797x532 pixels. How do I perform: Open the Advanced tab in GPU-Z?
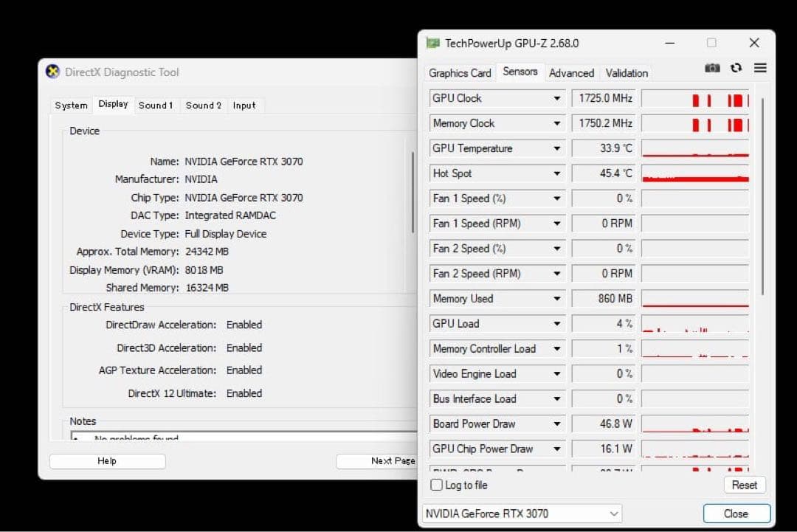coord(571,72)
